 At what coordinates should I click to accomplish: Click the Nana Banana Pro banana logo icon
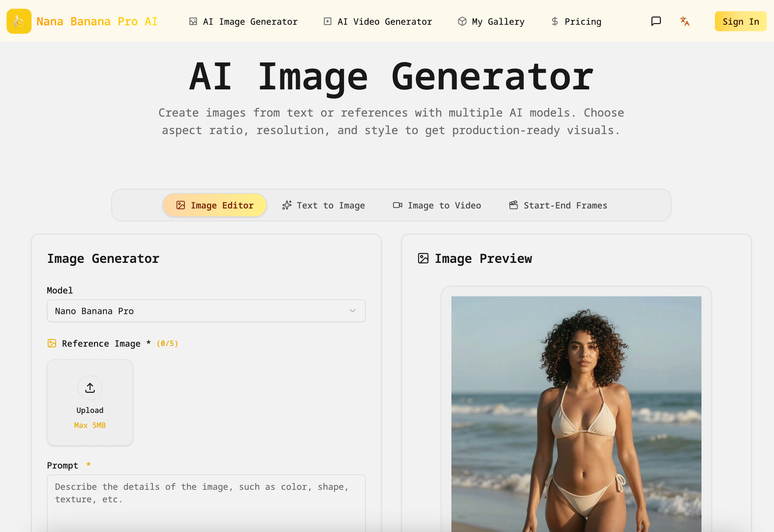point(19,21)
